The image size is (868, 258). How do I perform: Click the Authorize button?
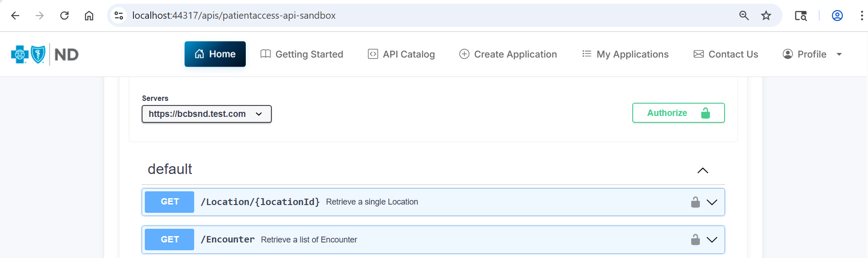pyautogui.click(x=678, y=113)
